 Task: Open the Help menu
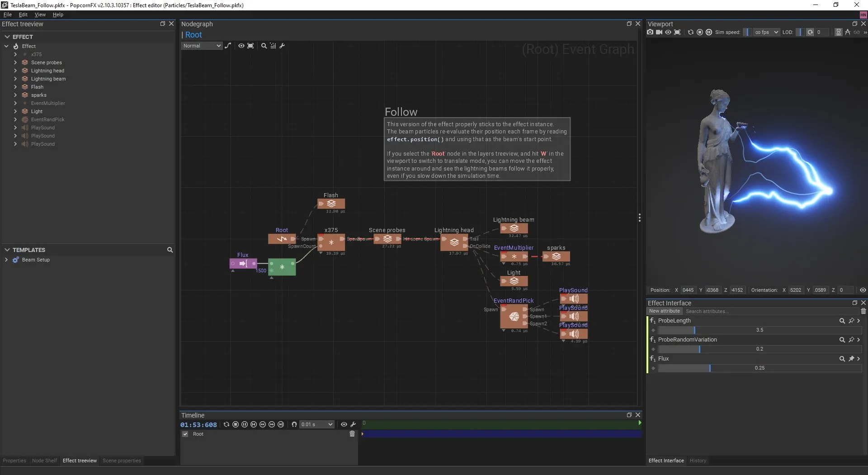(58, 14)
